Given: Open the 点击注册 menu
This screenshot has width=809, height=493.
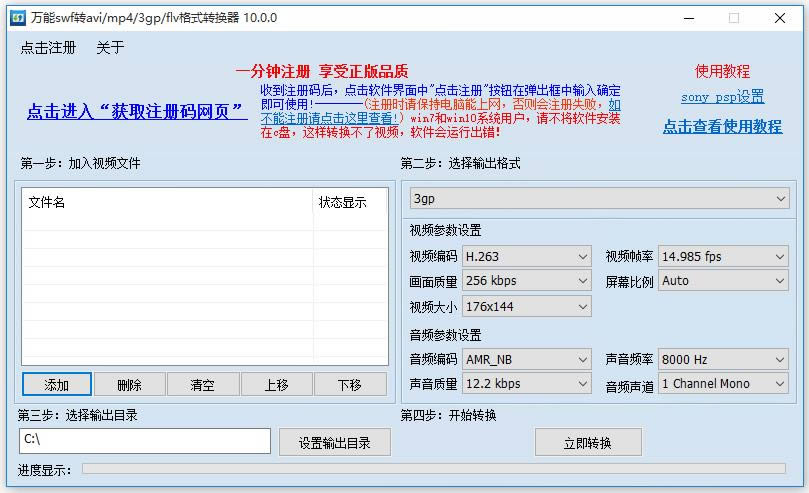Looking at the screenshot, I should (48, 48).
